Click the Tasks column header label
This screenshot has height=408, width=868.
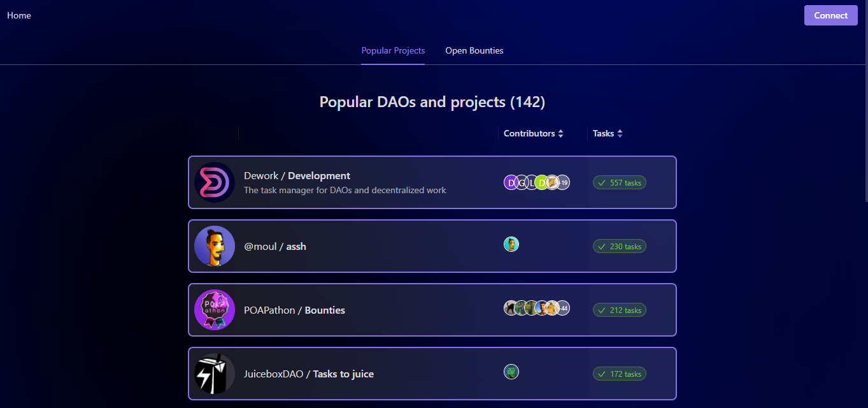click(x=603, y=134)
